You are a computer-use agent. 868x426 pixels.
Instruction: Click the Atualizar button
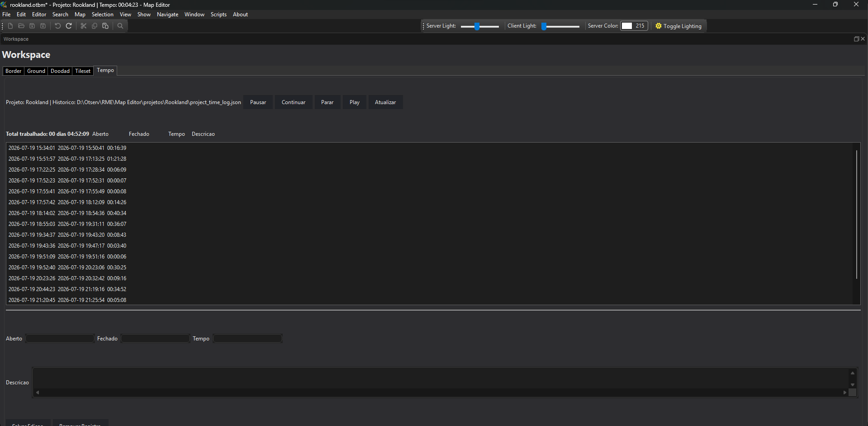(385, 102)
